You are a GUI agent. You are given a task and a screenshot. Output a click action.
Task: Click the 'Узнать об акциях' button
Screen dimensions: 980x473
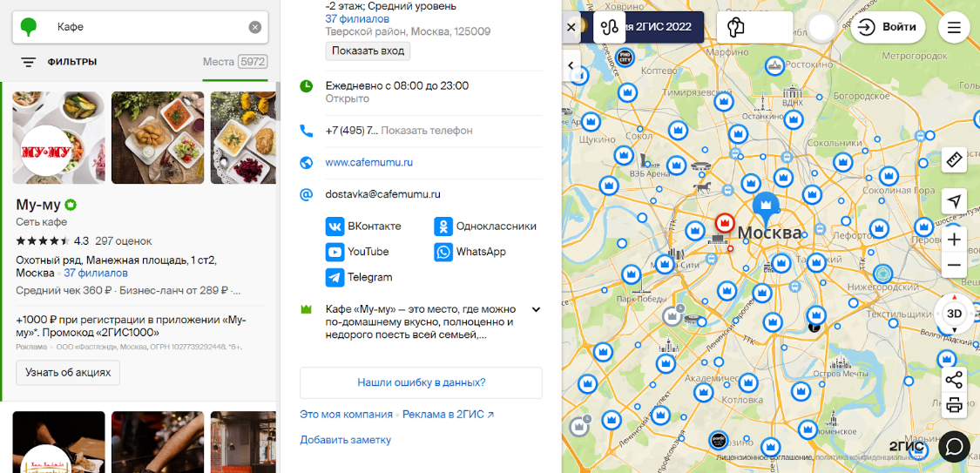(67, 373)
